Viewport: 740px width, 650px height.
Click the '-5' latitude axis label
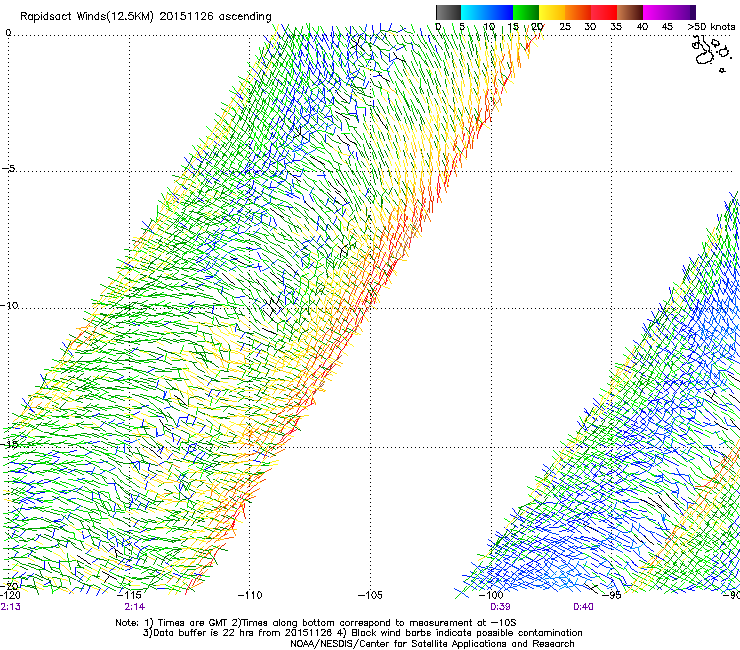click(x=9, y=168)
